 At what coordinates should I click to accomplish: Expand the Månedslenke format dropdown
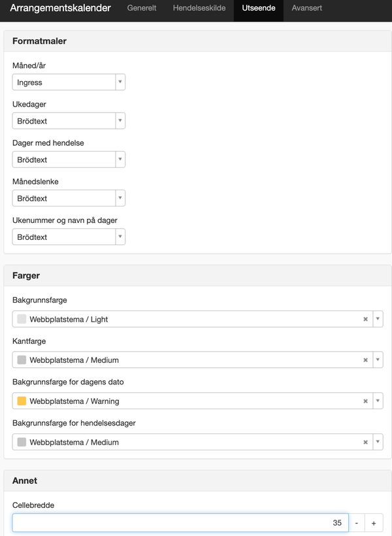69,198
